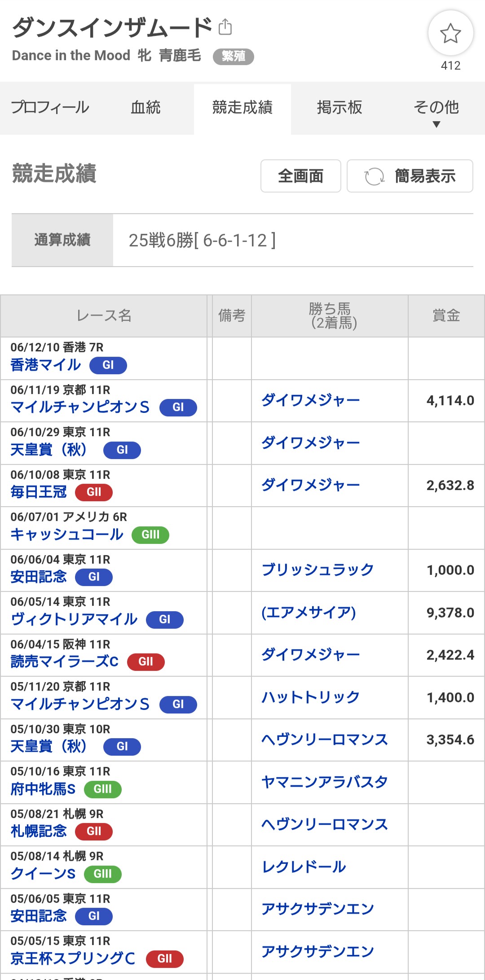Click the refresh icon in 簡易表示 button

pos(374,176)
